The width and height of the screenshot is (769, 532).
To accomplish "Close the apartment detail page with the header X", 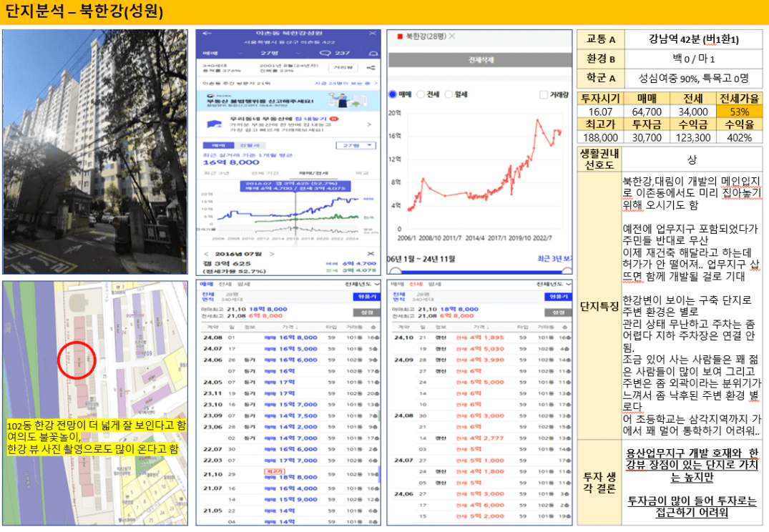I will 372,34.
